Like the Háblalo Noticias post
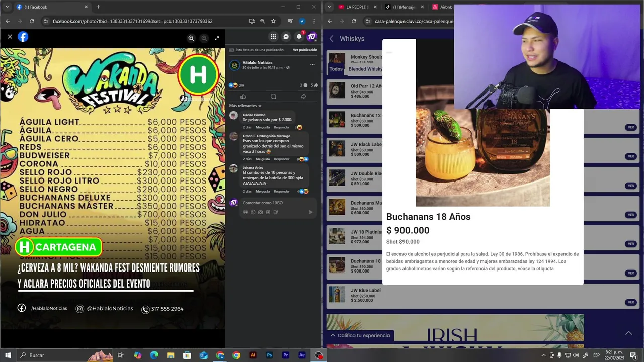 point(244,96)
